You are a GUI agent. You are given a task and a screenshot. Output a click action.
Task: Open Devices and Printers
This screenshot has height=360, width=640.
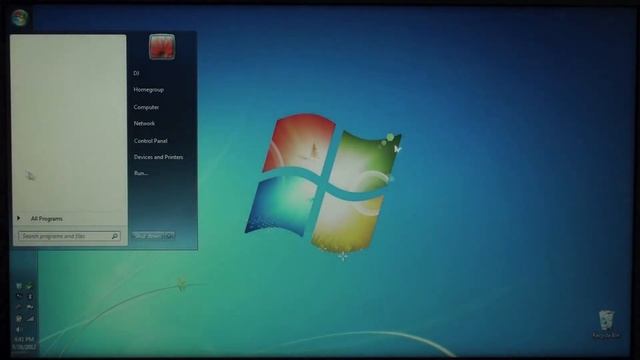coord(158,157)
